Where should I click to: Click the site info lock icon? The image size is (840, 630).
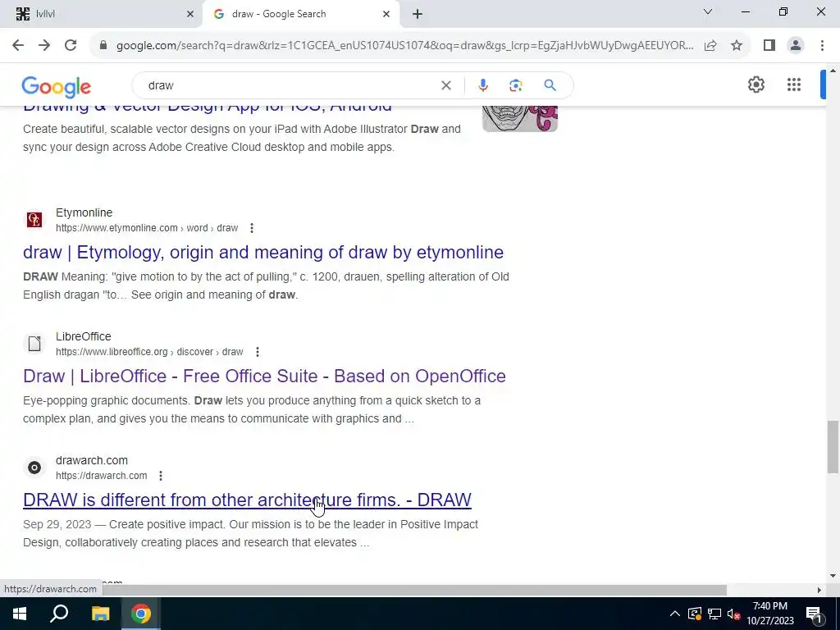pos(103,46)
